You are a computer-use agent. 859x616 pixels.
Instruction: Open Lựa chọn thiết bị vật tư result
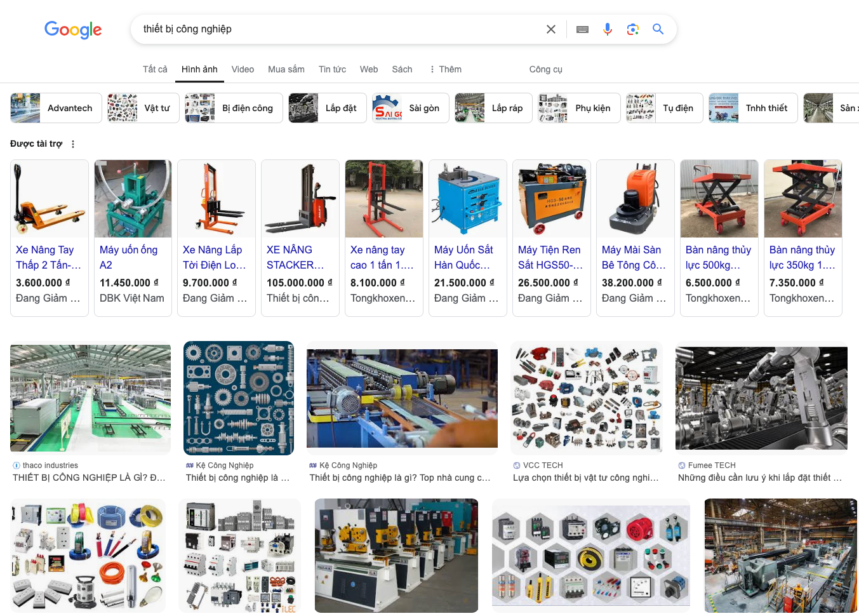[x=586, y=478]
